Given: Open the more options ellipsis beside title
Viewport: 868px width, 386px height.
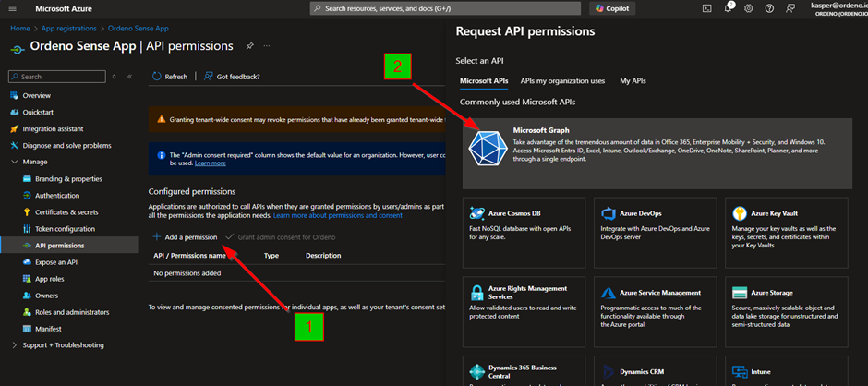Looking at the screenshot, I should tap(267, 46).
